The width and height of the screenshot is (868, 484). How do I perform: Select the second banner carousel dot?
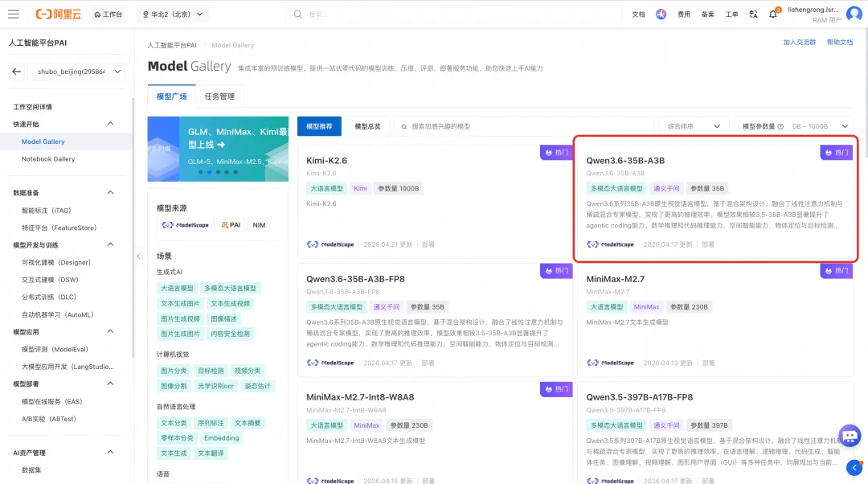[209, 172]
